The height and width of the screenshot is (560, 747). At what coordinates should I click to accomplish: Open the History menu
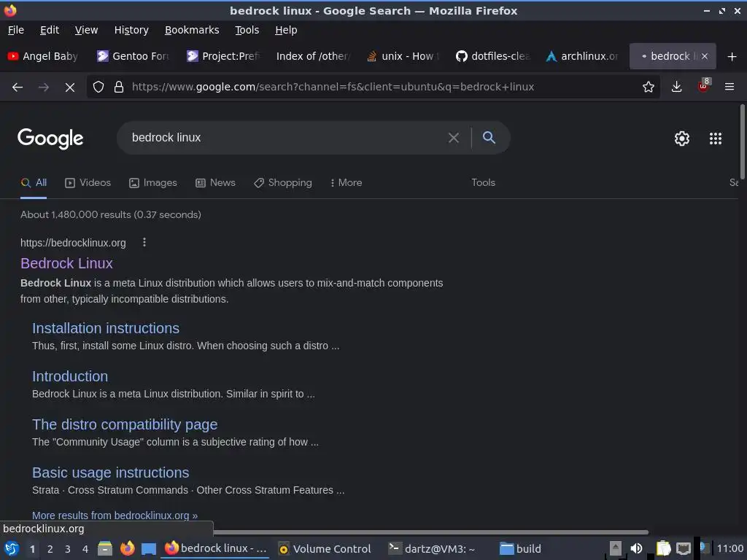[x=131, y=30]
